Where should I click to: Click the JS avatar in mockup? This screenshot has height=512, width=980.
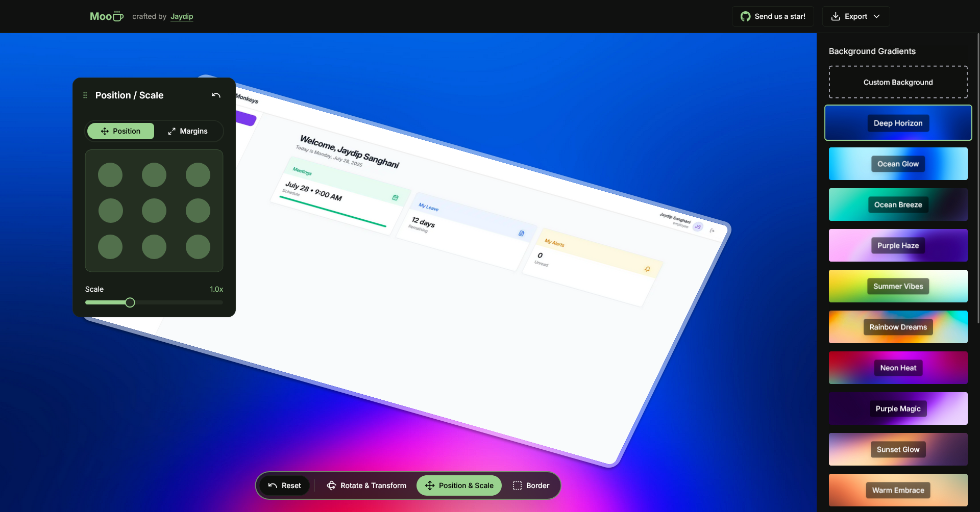(698, 226)
